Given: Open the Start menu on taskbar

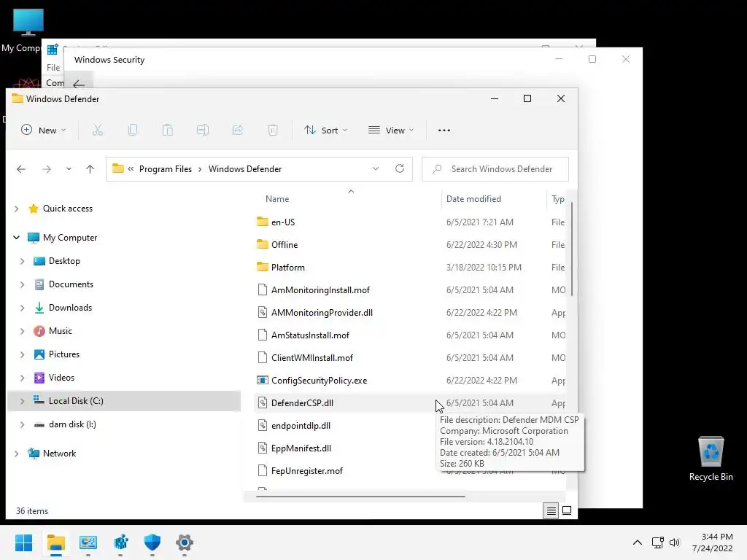Looking at the screenshot, I should 24,542.
